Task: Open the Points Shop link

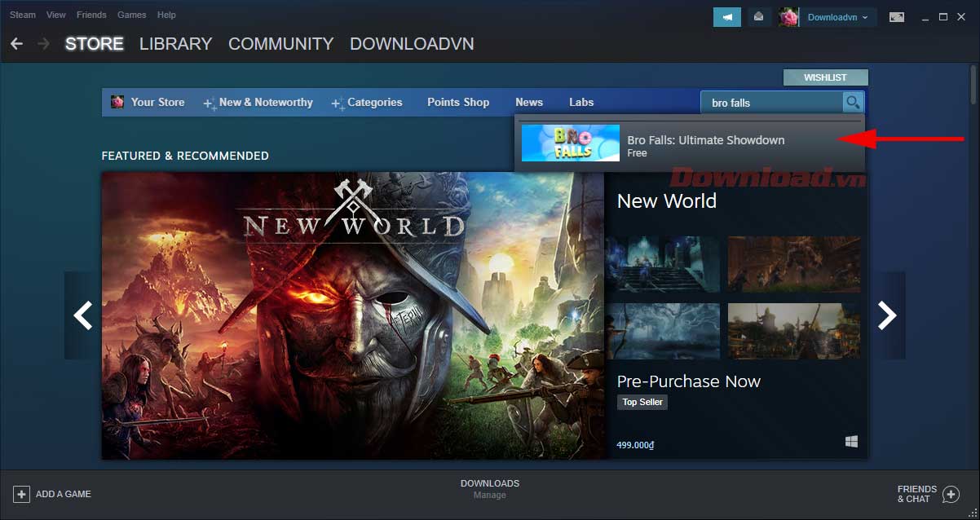Action: click(458, 103)
